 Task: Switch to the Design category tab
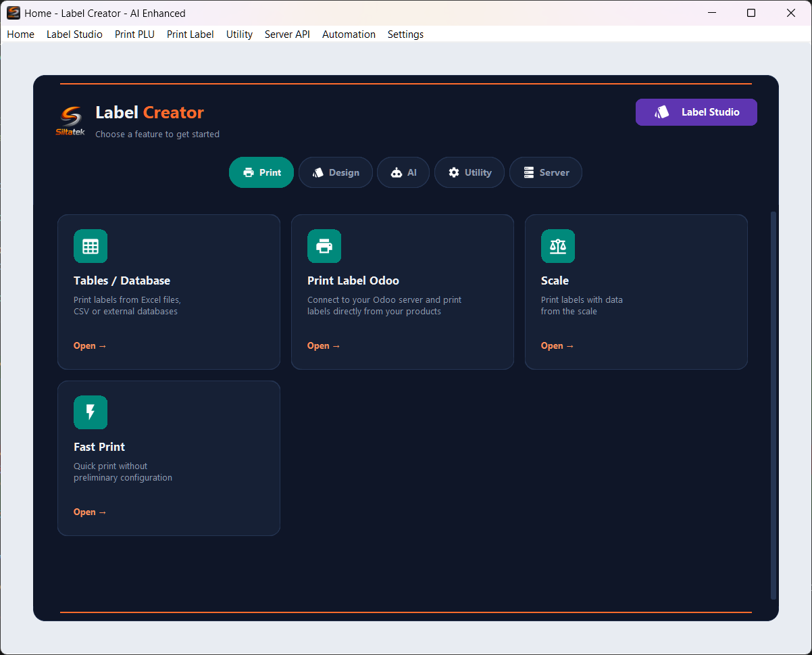pos(336,172)
